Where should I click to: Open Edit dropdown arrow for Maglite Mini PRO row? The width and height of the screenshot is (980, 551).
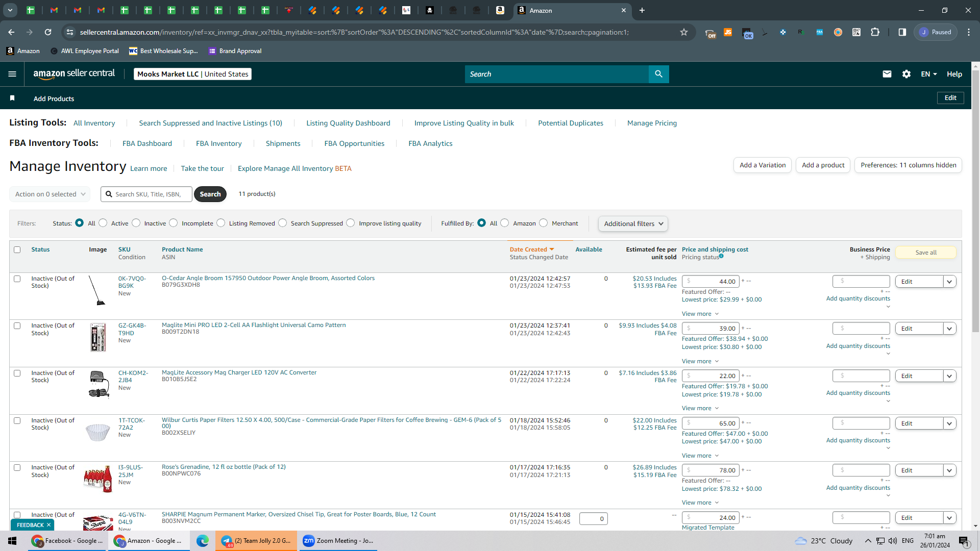[949, 329]
